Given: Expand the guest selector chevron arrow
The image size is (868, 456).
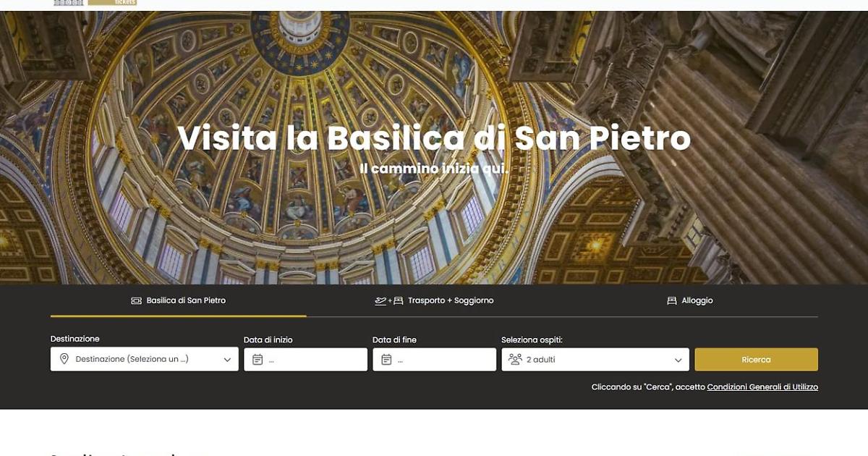Looking at the screenshot, I should (678, 360).
